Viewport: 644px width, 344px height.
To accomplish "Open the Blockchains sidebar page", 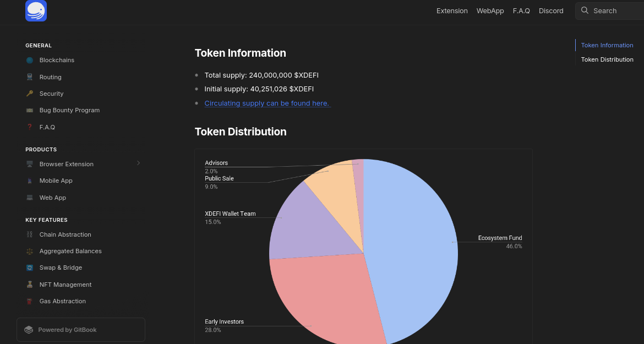I will pos(57,61).
